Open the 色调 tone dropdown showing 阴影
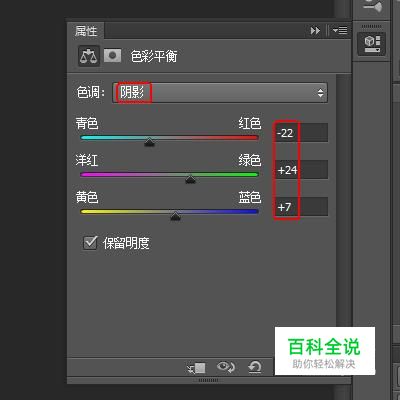Image resolution: width=400 pixels, height=400 pixels. pos(220,93)
